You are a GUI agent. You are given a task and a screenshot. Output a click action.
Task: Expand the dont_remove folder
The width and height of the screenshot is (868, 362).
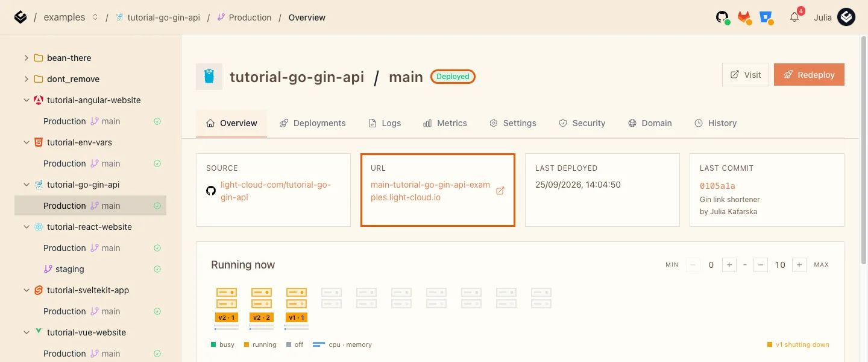(26, 79)
